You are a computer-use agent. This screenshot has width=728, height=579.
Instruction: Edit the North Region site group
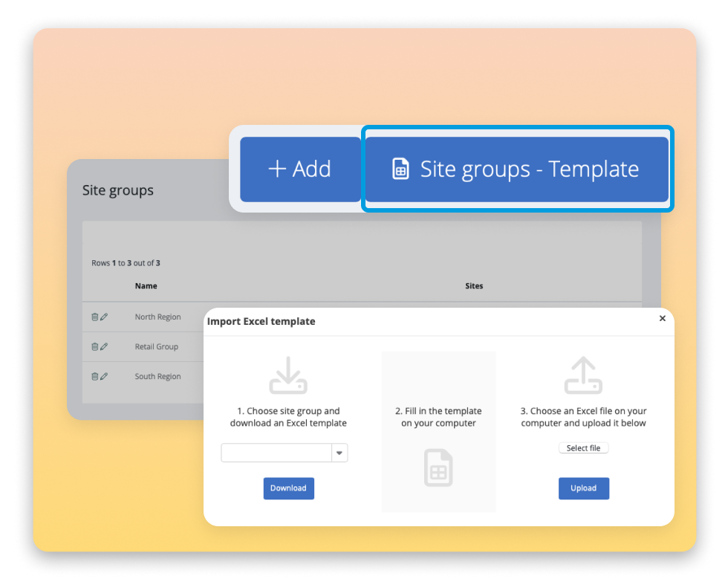(x=104, y=317)
